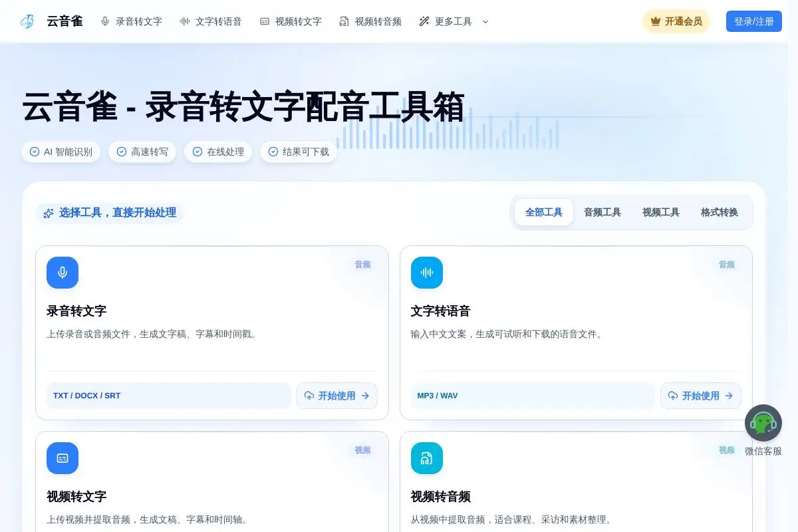This screenshot has height=532, width=798.
Task: Click the magic wand icon beside 更多工具
Action: pos(424,21)
